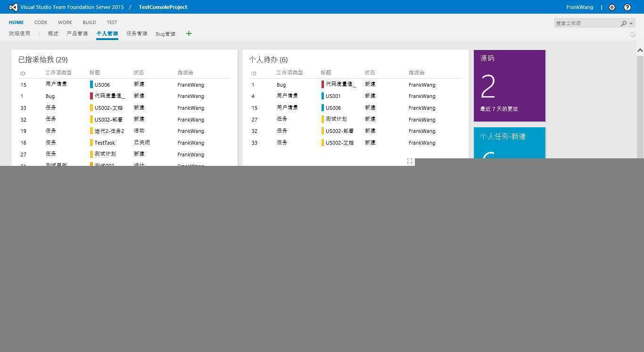Open the 迭代2-任务2 work item
This screenshot has height=352, width=644.
pyautogui.click(x=109, y=131)
